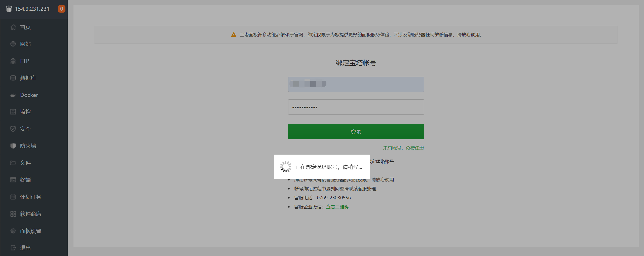Select 退出 to log out
The image size is (644, 256).
(x=25, y=248)
